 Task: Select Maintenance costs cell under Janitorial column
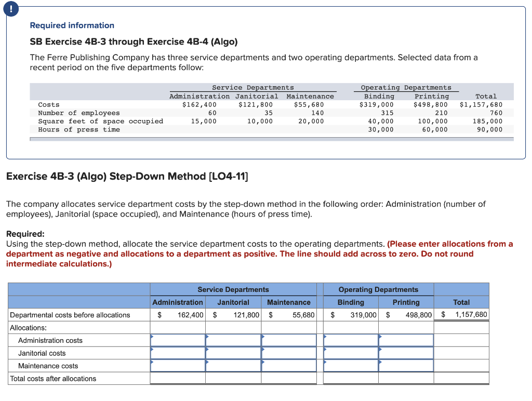(x=233, y=366)
